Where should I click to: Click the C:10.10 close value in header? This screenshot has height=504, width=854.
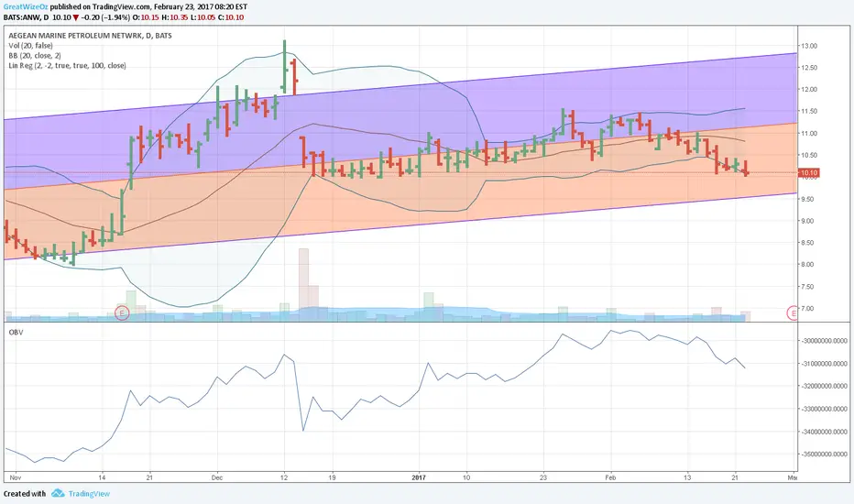231,17
